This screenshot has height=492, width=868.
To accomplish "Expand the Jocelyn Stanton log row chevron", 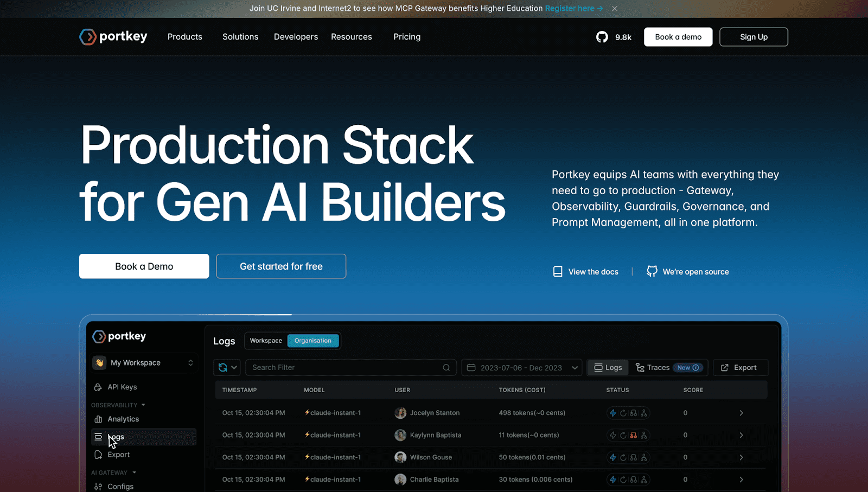I will tap(741, 413).
